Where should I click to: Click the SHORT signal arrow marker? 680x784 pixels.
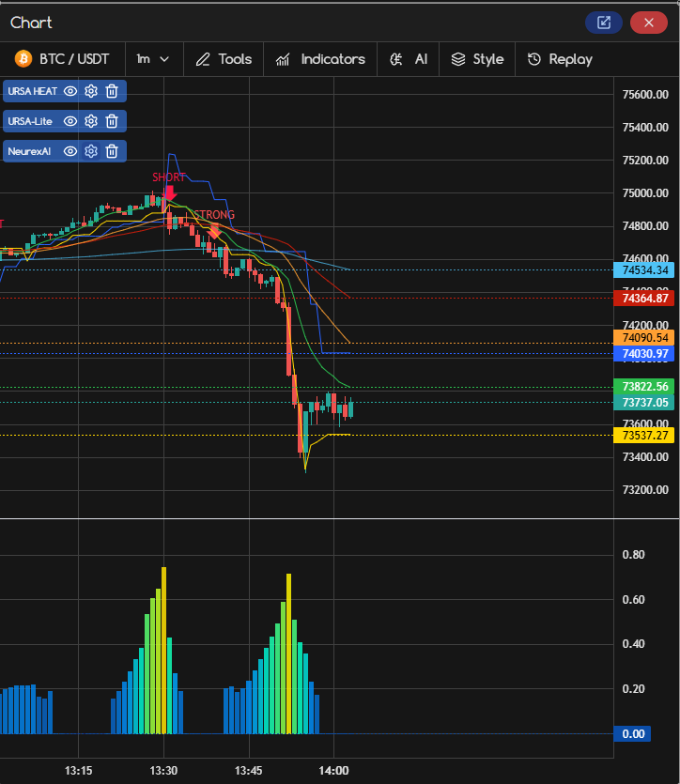click(170, 193)
